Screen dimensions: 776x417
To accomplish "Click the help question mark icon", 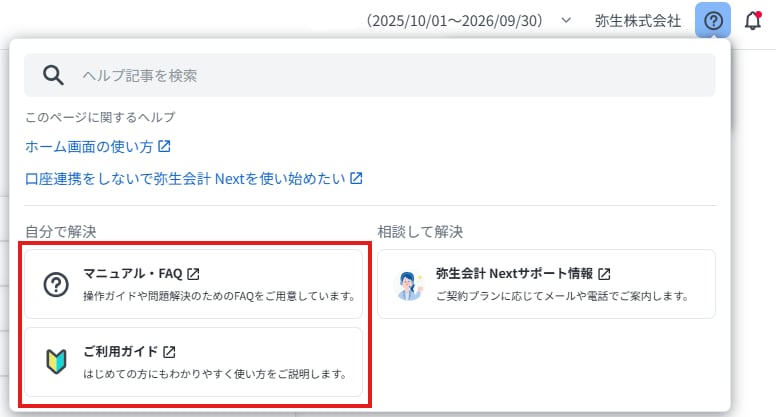I will click(x=713, y=20).
